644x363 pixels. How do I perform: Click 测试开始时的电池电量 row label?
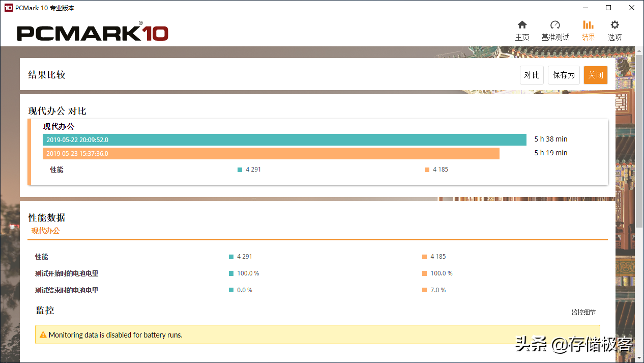tap(67, 273)
